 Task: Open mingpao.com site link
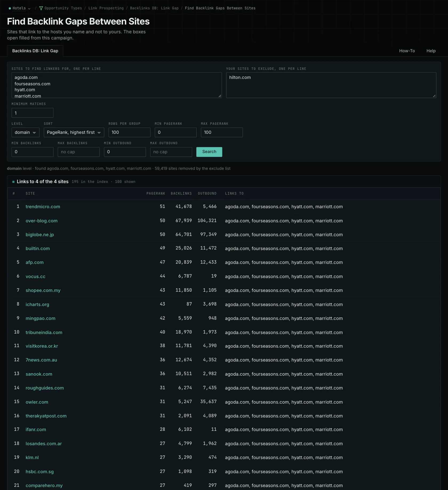[x=41, y=318]
